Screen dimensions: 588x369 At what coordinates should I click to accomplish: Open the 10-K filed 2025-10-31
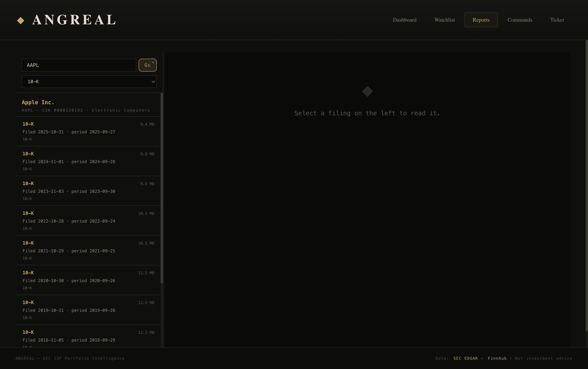coord(88,131)
